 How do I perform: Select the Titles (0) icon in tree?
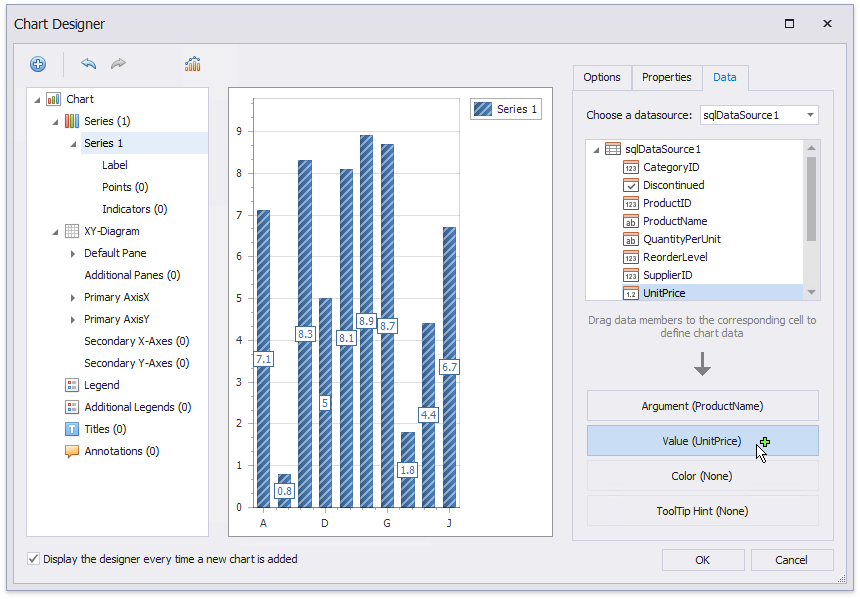(72, 429)
